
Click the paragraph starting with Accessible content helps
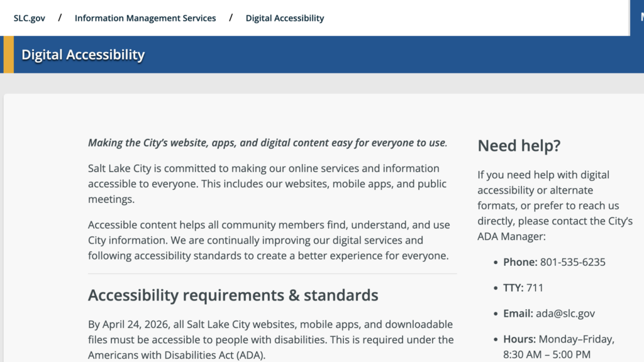(x=269, y=240)
